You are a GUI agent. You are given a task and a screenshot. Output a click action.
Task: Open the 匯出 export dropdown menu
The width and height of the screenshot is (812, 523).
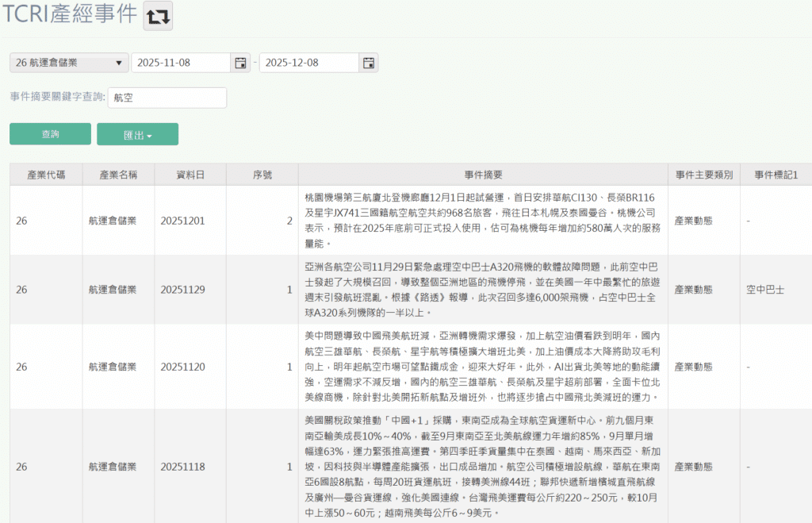click(137, 135)
